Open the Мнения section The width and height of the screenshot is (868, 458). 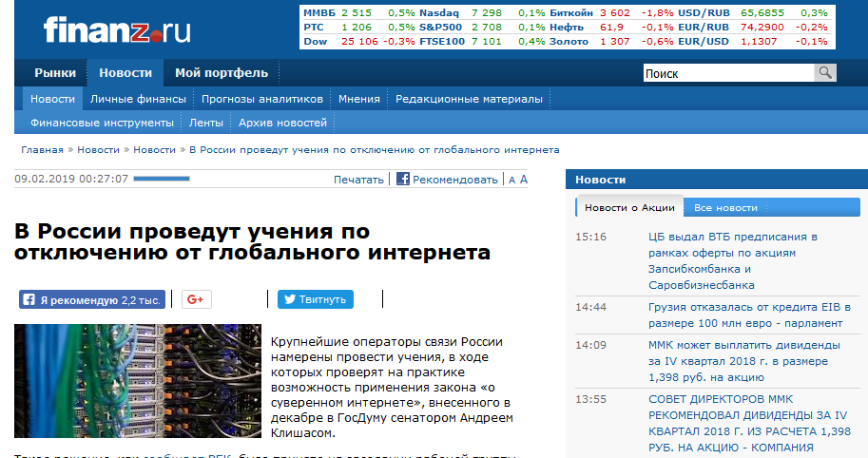[x=359, y=99]
